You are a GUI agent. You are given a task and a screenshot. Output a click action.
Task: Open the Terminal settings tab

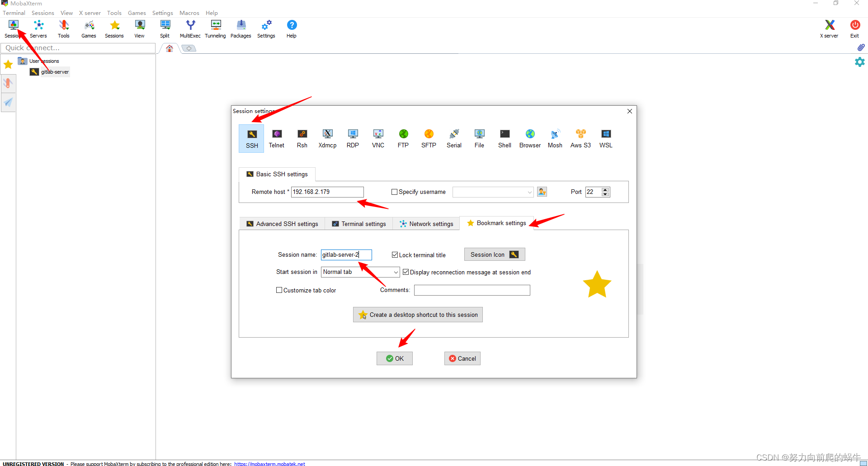tap(359, 224)
